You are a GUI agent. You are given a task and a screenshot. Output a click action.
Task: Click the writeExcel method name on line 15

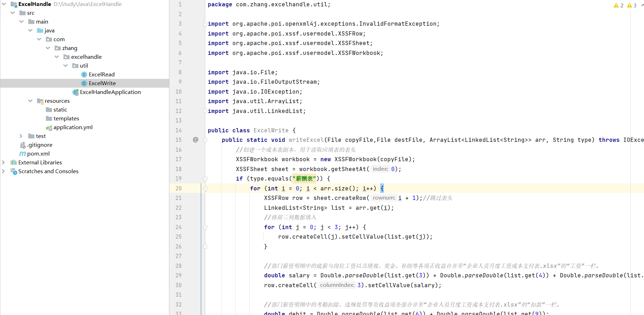click(x=306, y=140)
